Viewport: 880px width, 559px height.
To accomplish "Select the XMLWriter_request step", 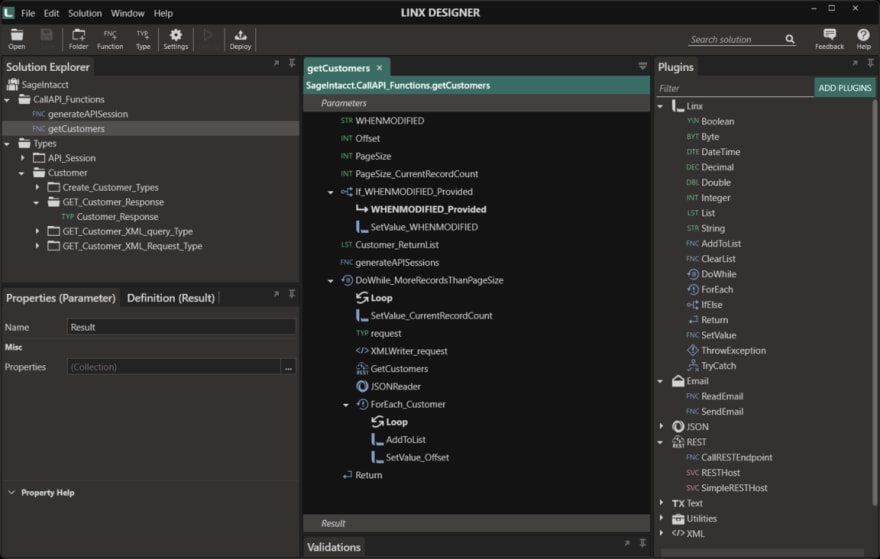I will click(401, 351).
